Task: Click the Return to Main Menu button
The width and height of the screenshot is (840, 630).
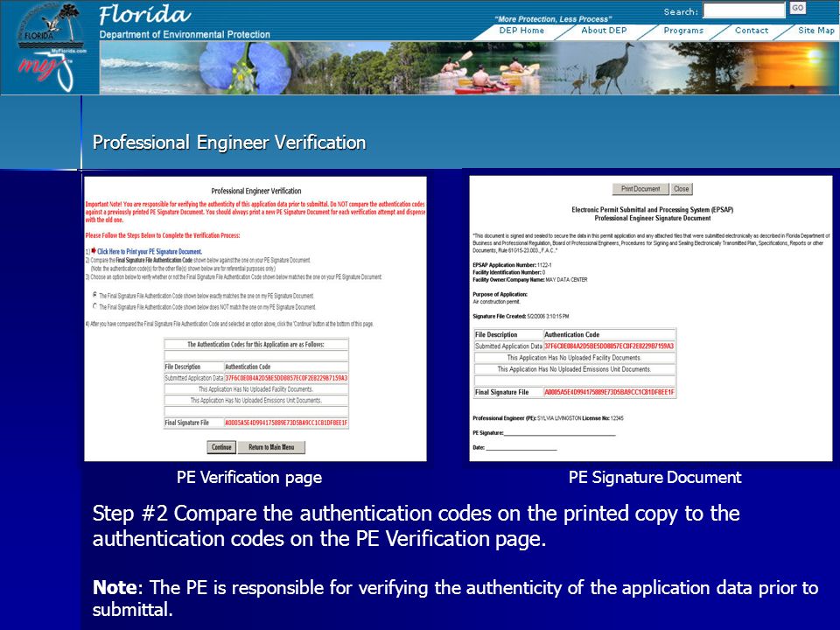Action: pyautogui.click(x=271, y=447)
